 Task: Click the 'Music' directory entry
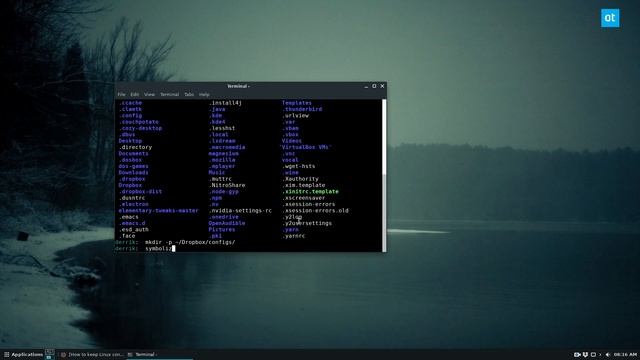[x=217, y=172]
